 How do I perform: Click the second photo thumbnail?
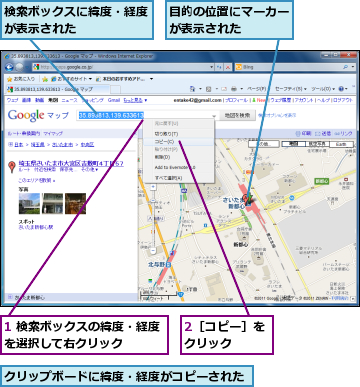52,203
